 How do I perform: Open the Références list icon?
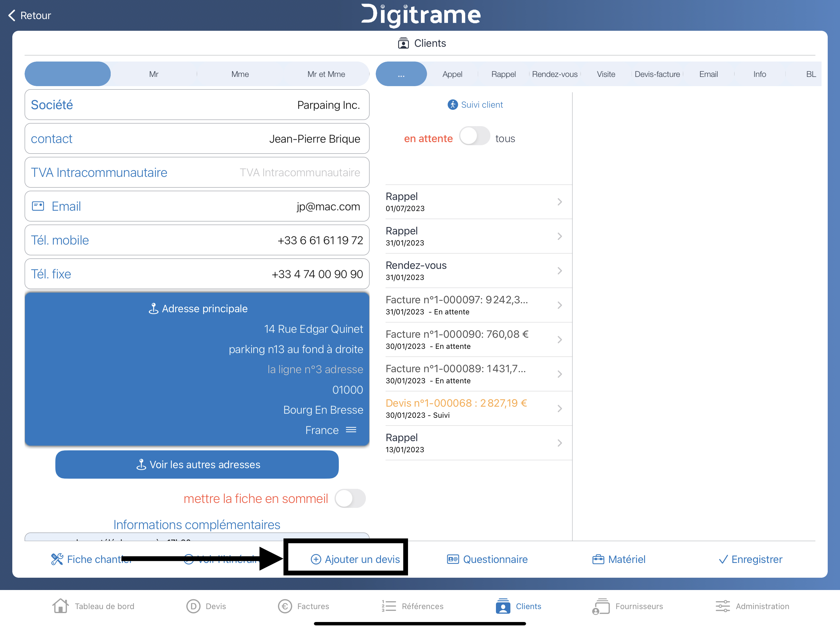pyautogui.click(x=389, y=606)
